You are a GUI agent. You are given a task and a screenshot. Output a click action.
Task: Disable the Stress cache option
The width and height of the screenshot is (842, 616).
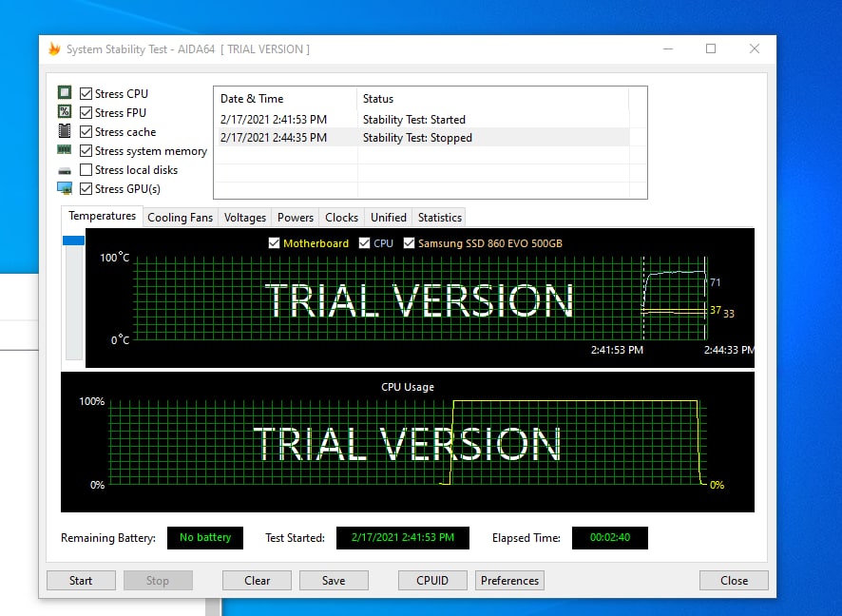[86, 131]
